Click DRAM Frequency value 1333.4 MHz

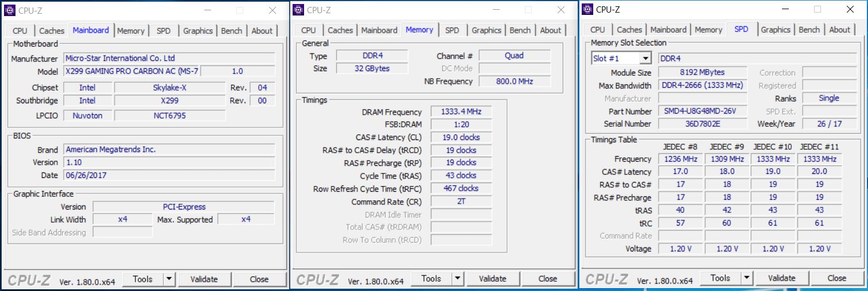click(x=461, y=112)
